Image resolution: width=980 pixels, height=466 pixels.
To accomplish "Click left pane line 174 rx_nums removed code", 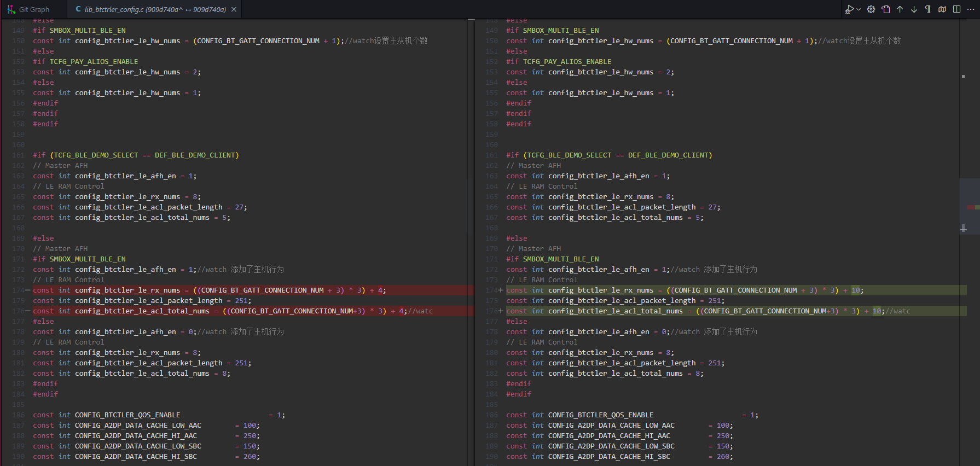I will click(x=210, y=290).
